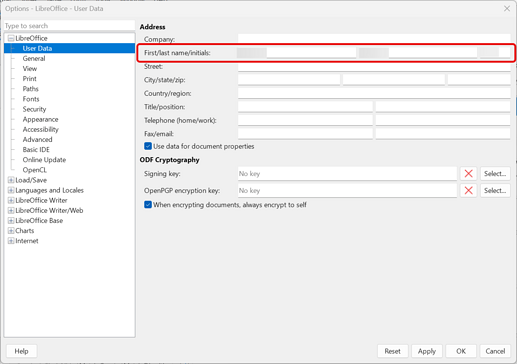Expand the Load/Save tree node
The image size is (517, 364).
coord(11,180)
